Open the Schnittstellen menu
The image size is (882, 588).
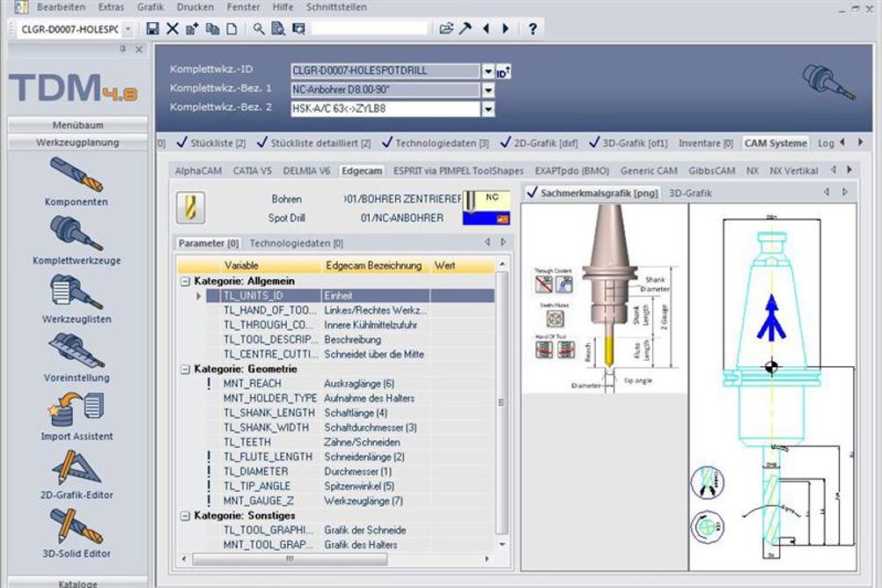coord(336,7)
